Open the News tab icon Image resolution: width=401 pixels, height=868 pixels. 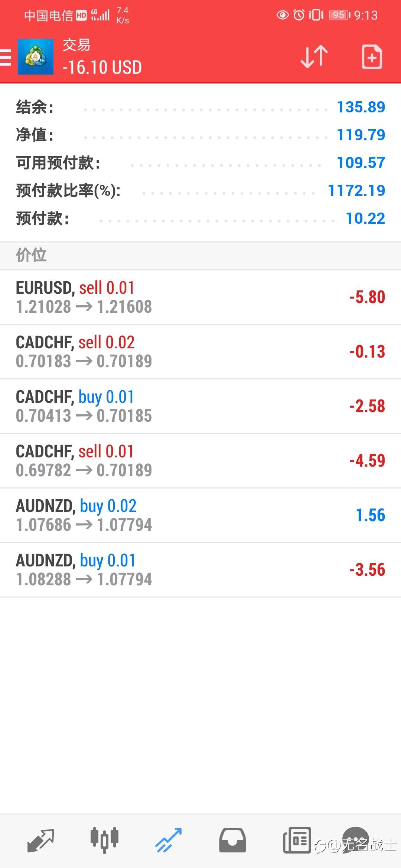(x=297, y=840)
